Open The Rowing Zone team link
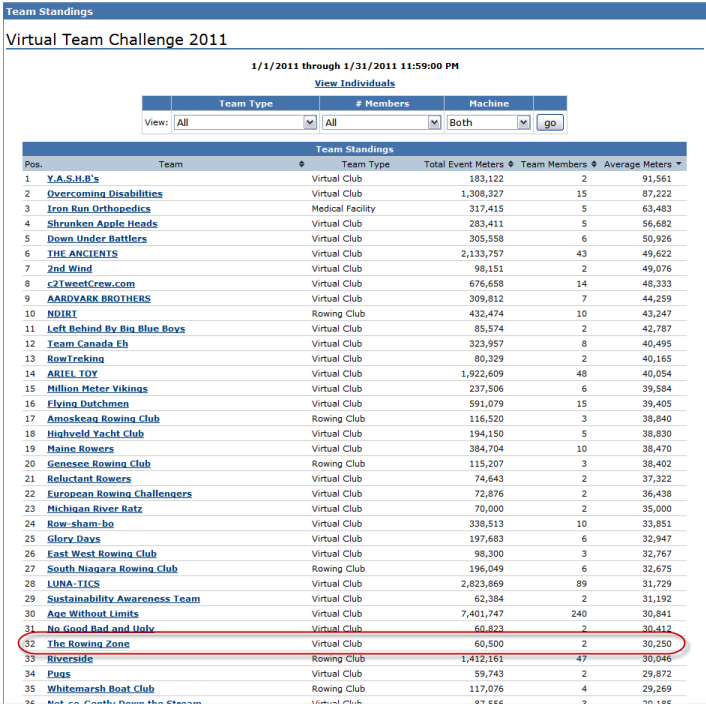This screenshot has width=706, height=704. coord(88,644)
